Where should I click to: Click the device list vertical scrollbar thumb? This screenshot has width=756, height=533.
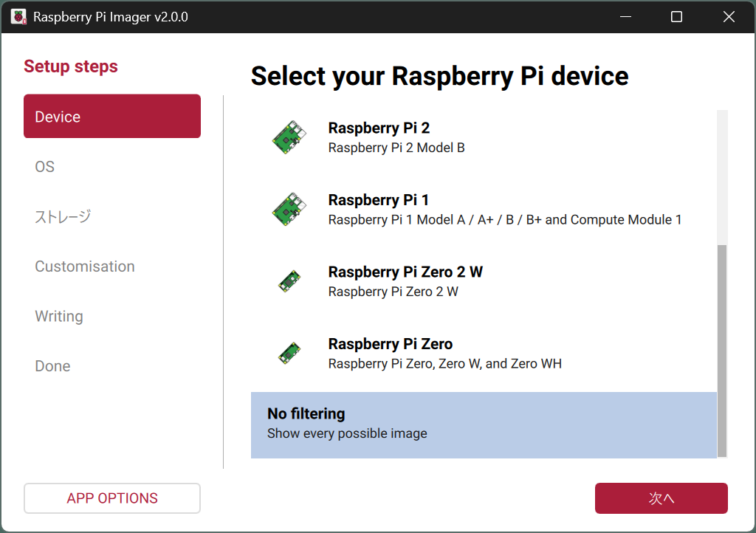click(722, 351)
